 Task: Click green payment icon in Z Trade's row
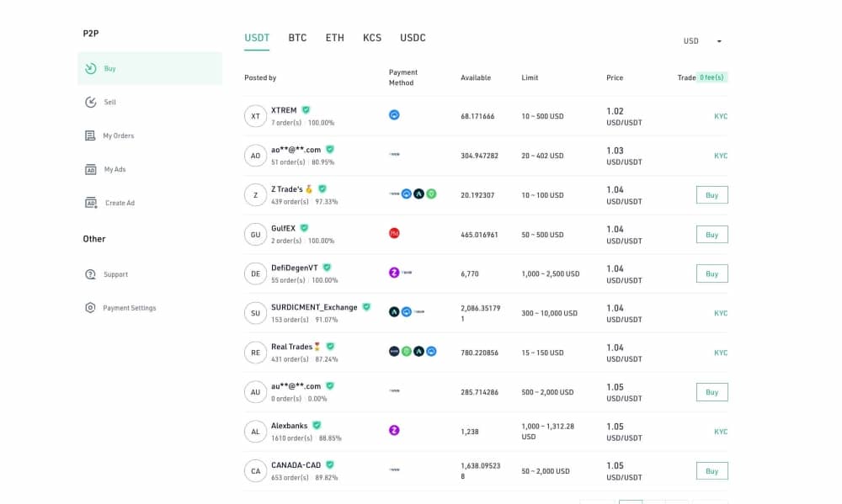click(431, 194)
